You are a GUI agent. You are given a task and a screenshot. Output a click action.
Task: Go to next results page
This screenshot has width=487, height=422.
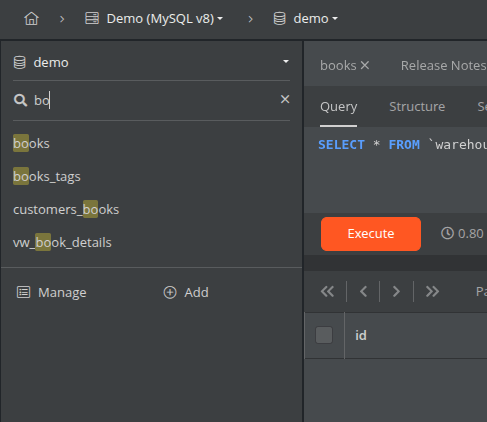pos(396,292)
